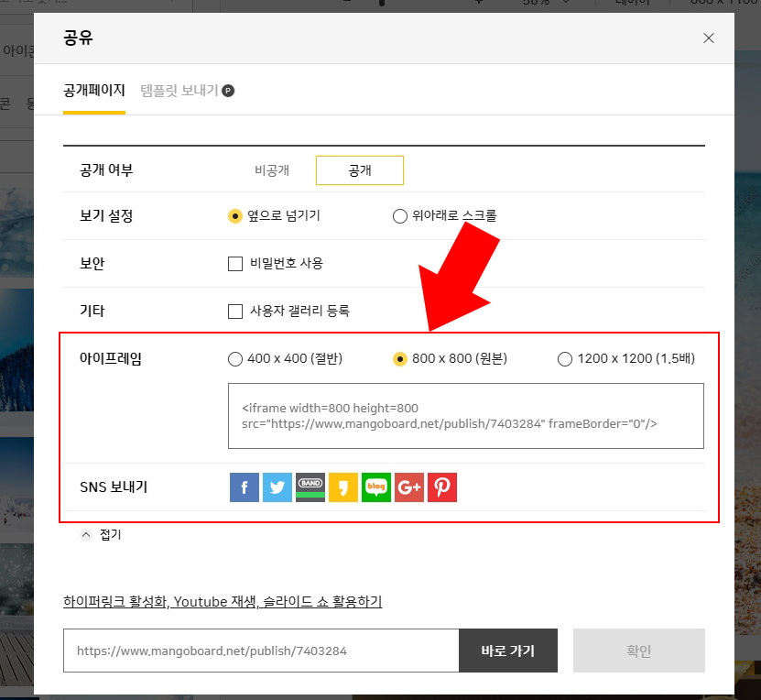Post to Naver Blog
Screen dimensions: 761x700
pos(375,487)
